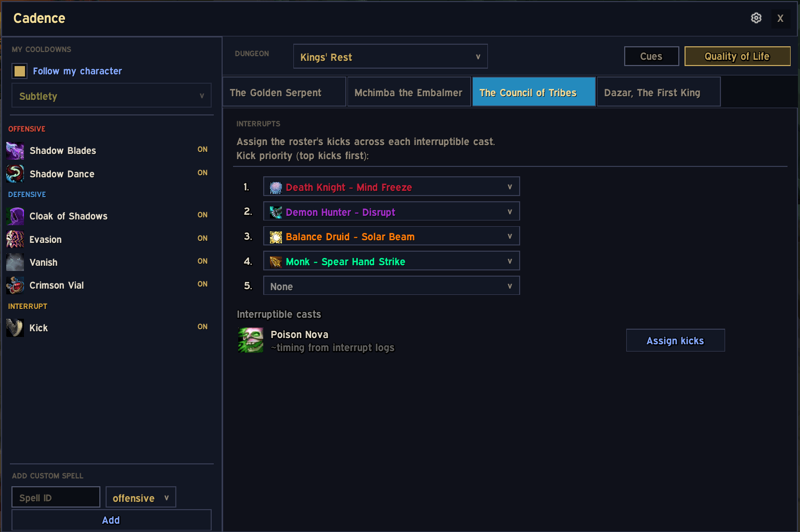This screenshot has height=532, width=800.
Task: Close the Cadence window with X
Action: point(780,18)
